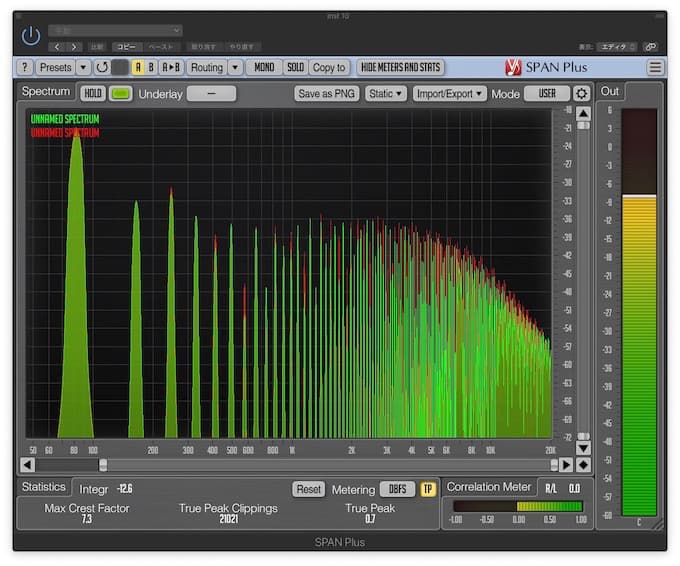The height and width of the screenshot is (566, 680).
Task: Click the Integr -12.6 value
Action: [x=124, y=489]
